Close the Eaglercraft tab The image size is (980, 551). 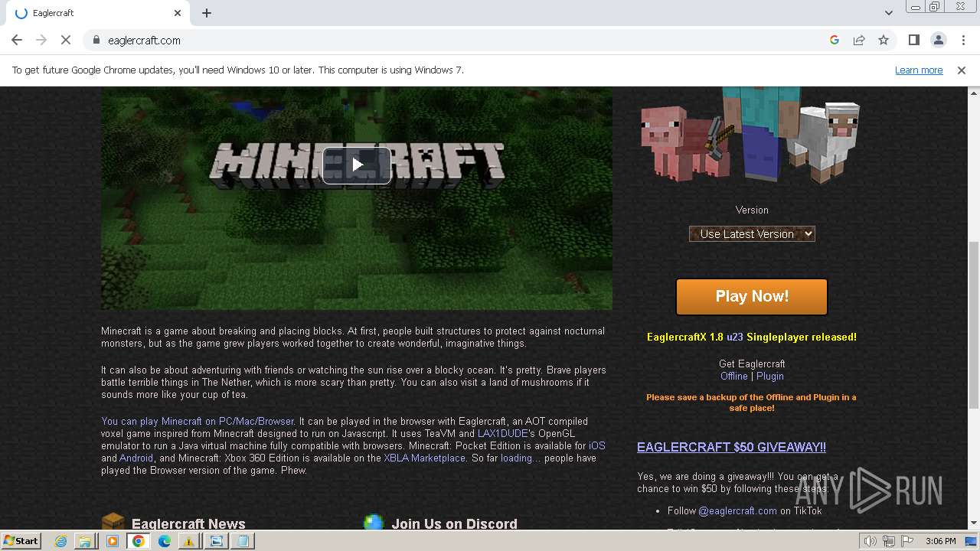[x=178, y=13]
